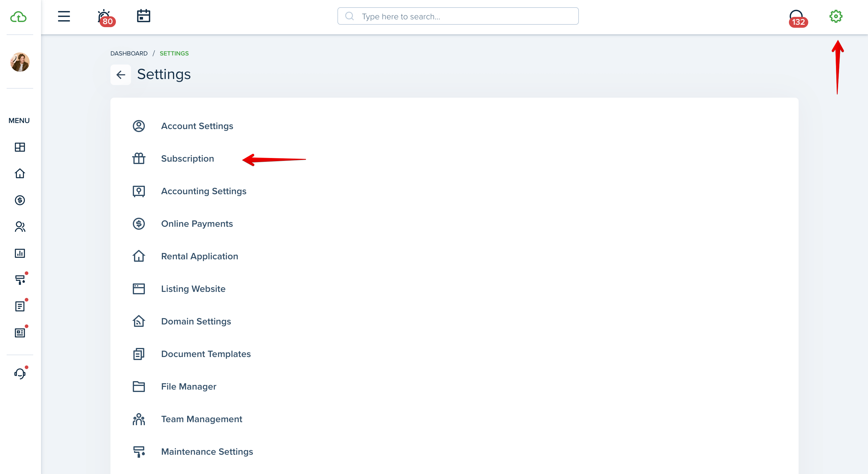Viewport: 868px width, 474px height.
Task: Open the Dashboard grid icon in sidebar
Action: (20, 147)
